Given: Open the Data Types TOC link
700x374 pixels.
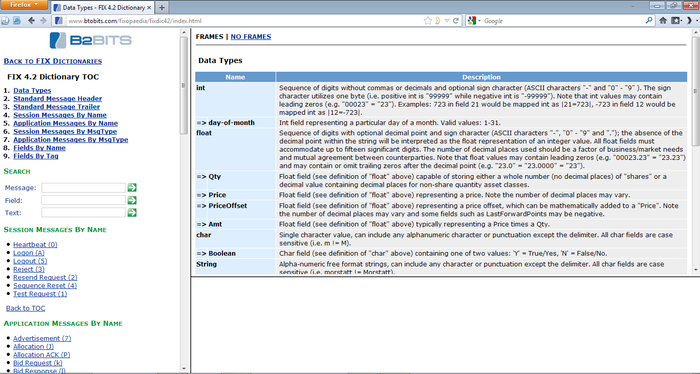Looking at the screenshot, I should pos(32,90).
